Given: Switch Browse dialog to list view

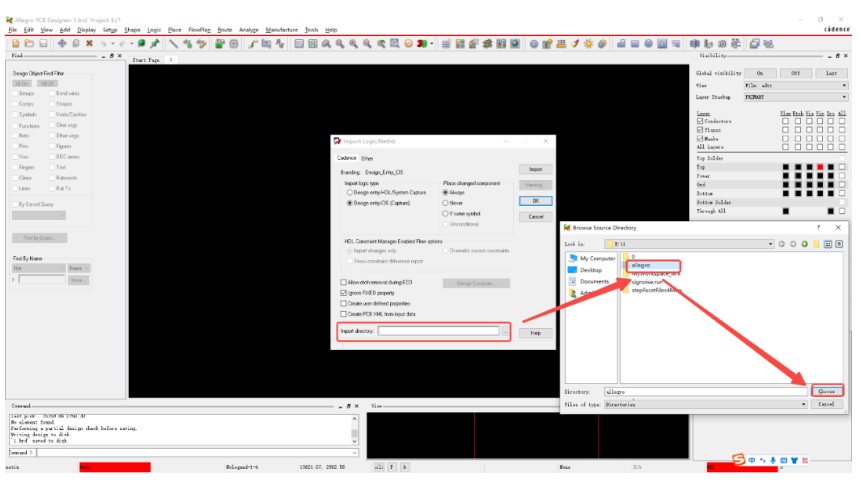Looking at the screenshot, I should pos(828,244).
